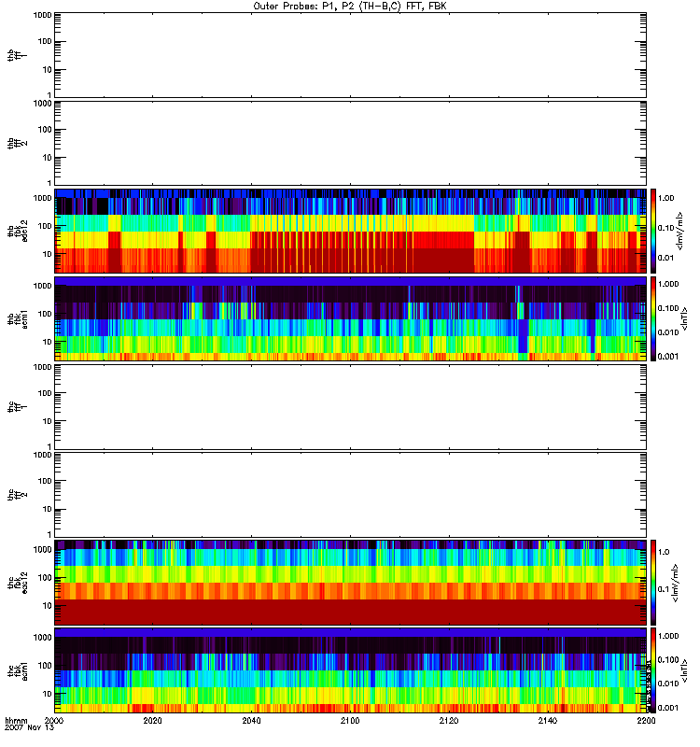
Task: Pick the 2100 time tick label
Action: coord(350,722)
